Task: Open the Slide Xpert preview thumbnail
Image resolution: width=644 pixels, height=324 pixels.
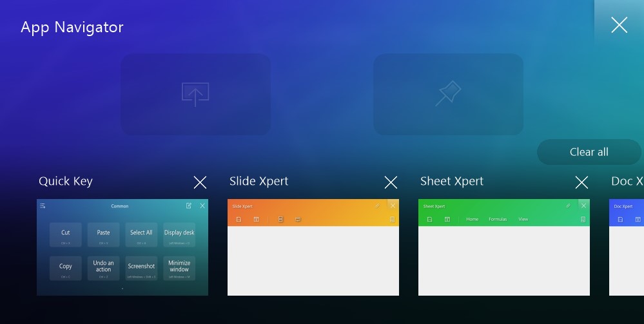Action: click(313, 247)
